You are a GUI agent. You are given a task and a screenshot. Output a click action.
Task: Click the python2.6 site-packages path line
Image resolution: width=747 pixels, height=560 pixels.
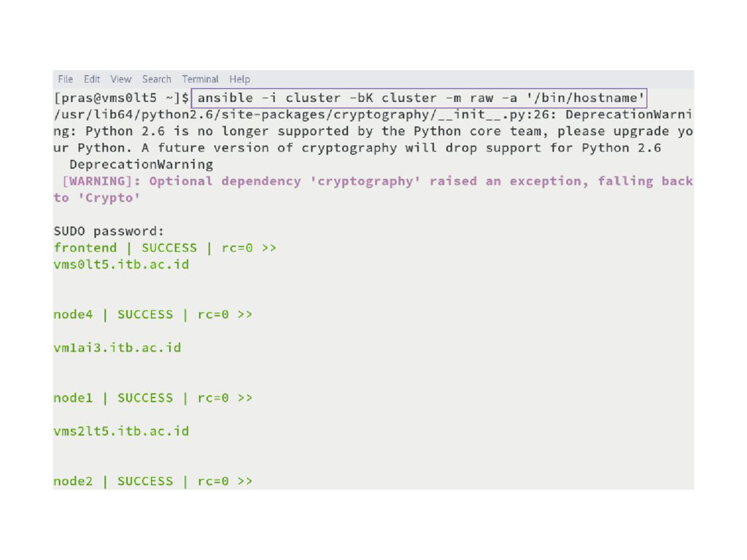click(x=373, y=114)
